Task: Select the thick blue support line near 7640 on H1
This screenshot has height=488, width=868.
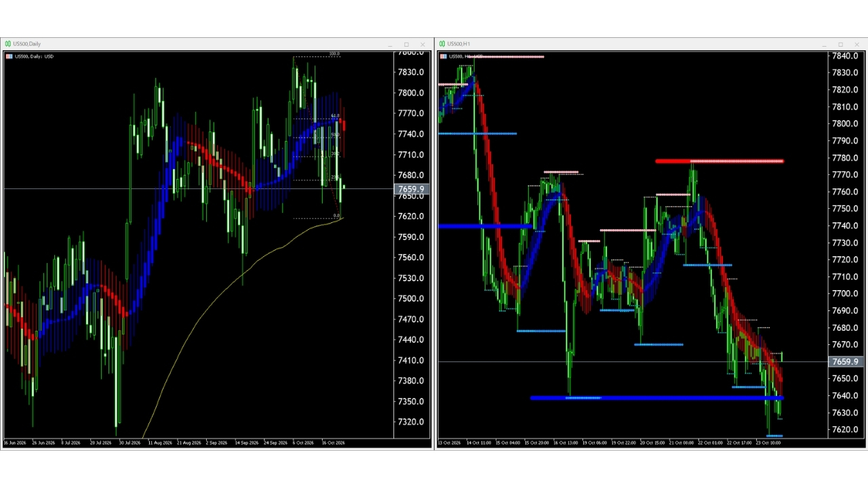Action: tap(656, 398)
